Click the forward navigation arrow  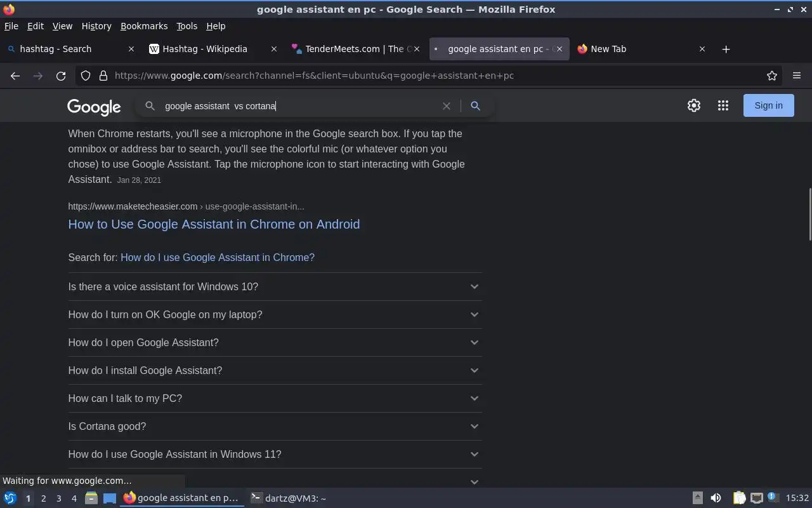[x=38, y=76]
